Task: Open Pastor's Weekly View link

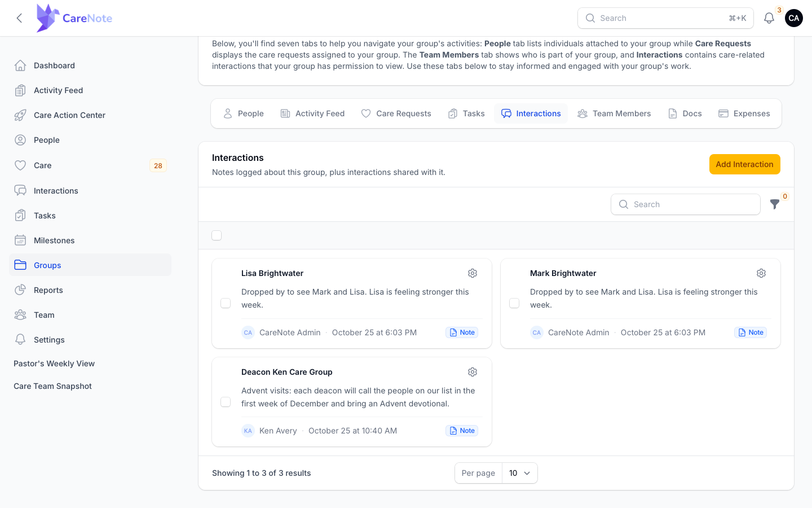Action: click(x=54, y=364)
